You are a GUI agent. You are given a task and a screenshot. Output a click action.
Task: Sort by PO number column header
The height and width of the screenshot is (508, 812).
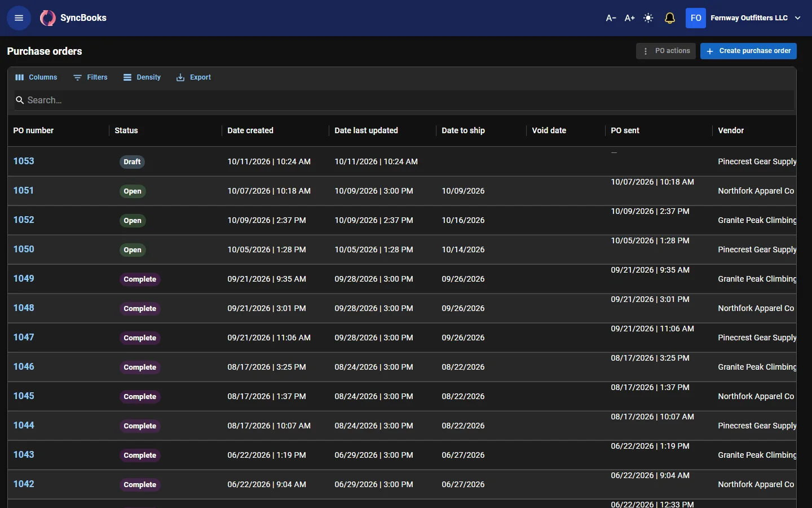pyautogui.click(x=33, y=130)
